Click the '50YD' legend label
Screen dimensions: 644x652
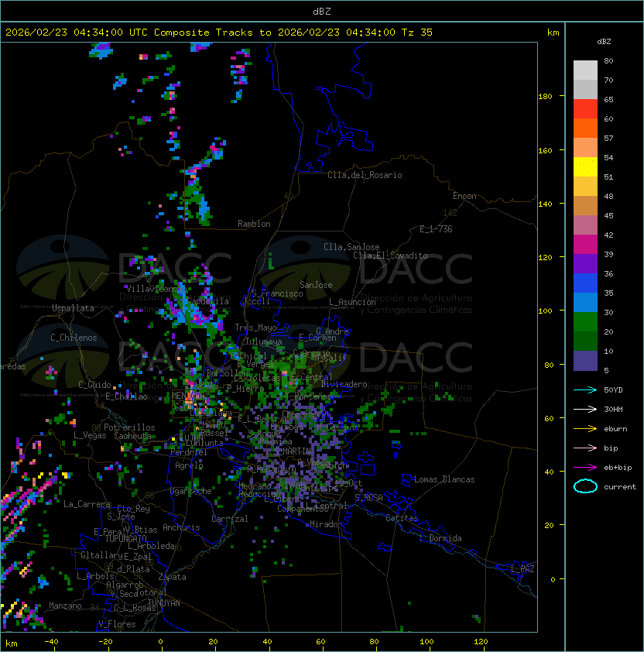click(x=613, y=390)
